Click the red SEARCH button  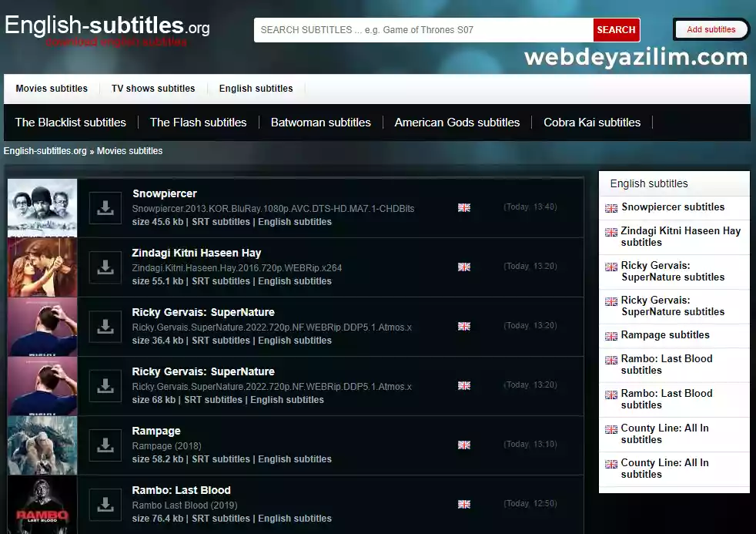point(616,30)
